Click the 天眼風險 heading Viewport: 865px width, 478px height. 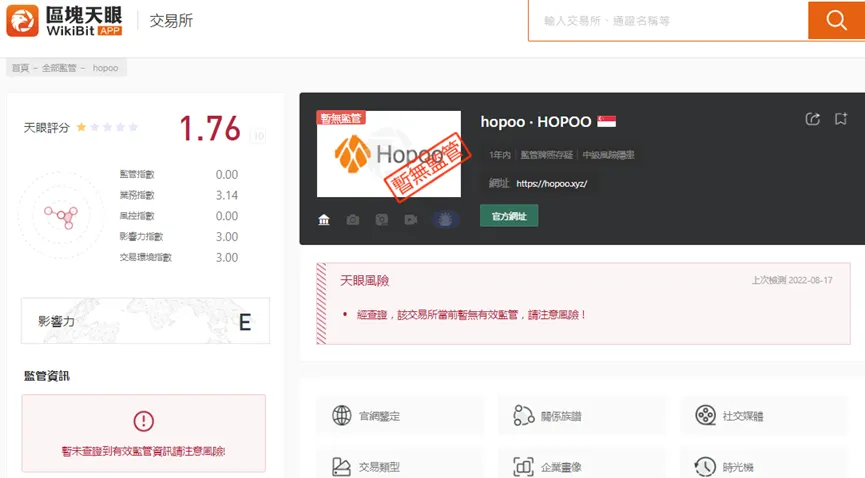(365, 280)
